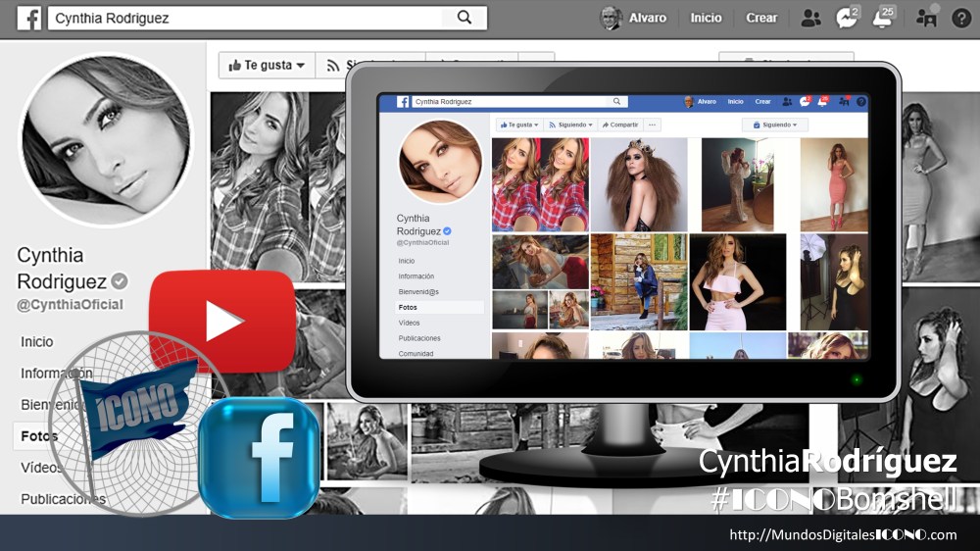Open Messenger icon on the monitor screen
Image resolution: width=980 pixels, height=551 pixels.
tap(805, 101)
